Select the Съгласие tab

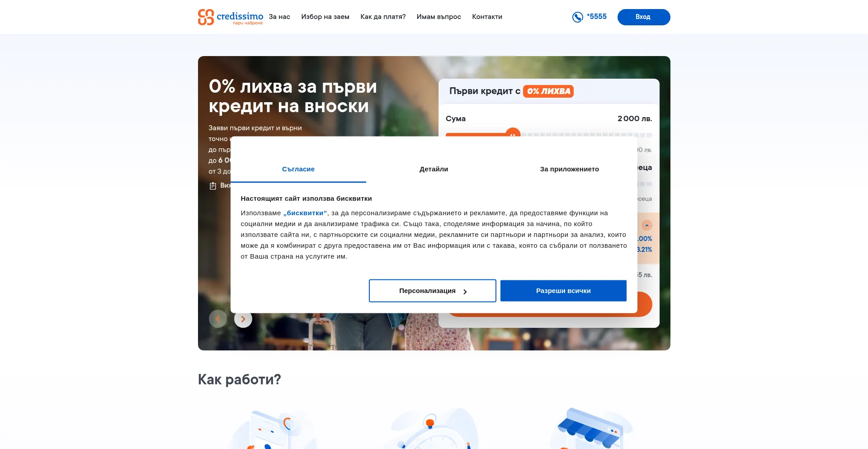pyautogui.click(x=298, y=169)
